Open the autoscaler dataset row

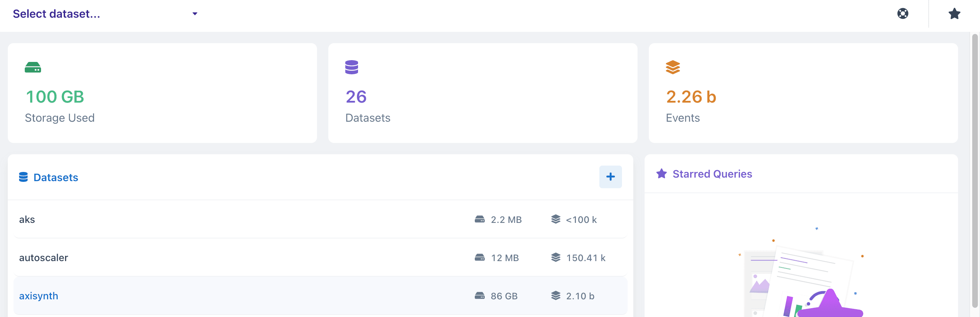point(320,258)
